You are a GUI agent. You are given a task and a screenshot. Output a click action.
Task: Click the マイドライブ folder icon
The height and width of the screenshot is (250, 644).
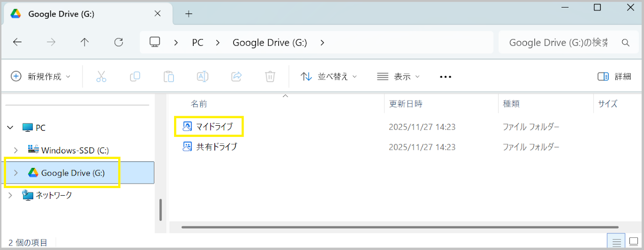(x=187, y=127)
